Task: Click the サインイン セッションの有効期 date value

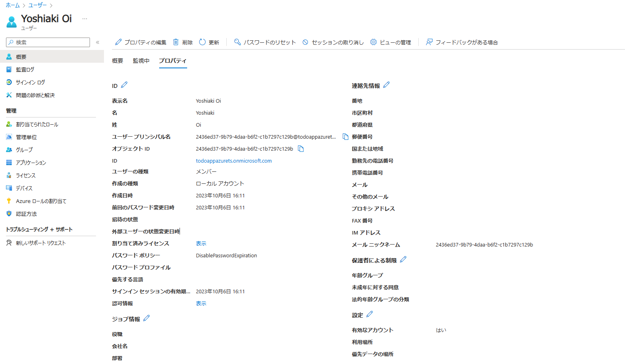Action: pos(220,291)
